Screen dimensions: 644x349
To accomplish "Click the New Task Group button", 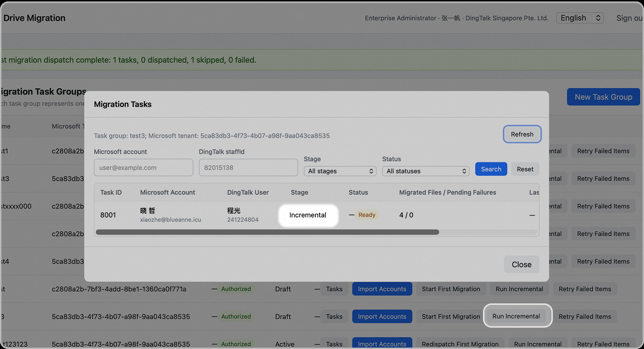I will [x=604, y=97].
